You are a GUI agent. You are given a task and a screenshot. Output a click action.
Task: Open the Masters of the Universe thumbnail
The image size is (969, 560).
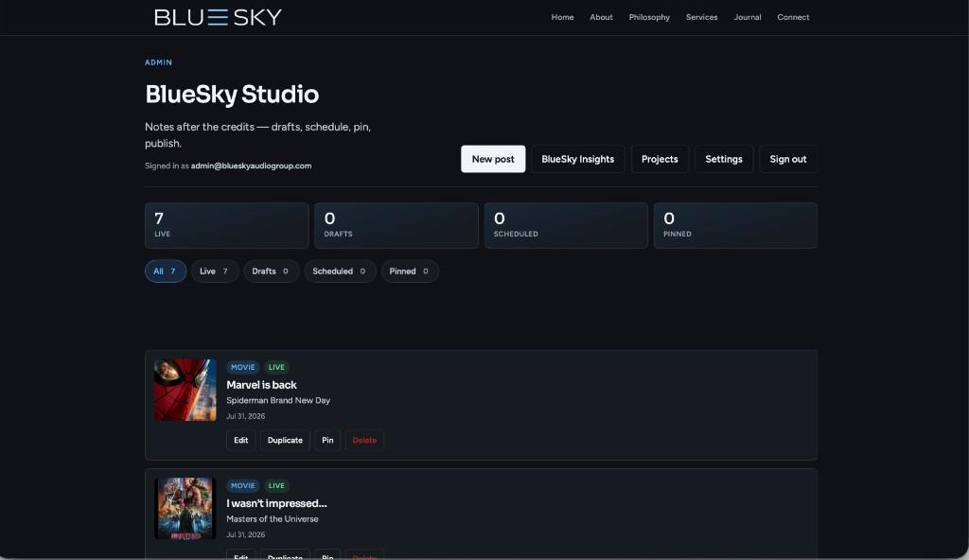coord(185,508)
